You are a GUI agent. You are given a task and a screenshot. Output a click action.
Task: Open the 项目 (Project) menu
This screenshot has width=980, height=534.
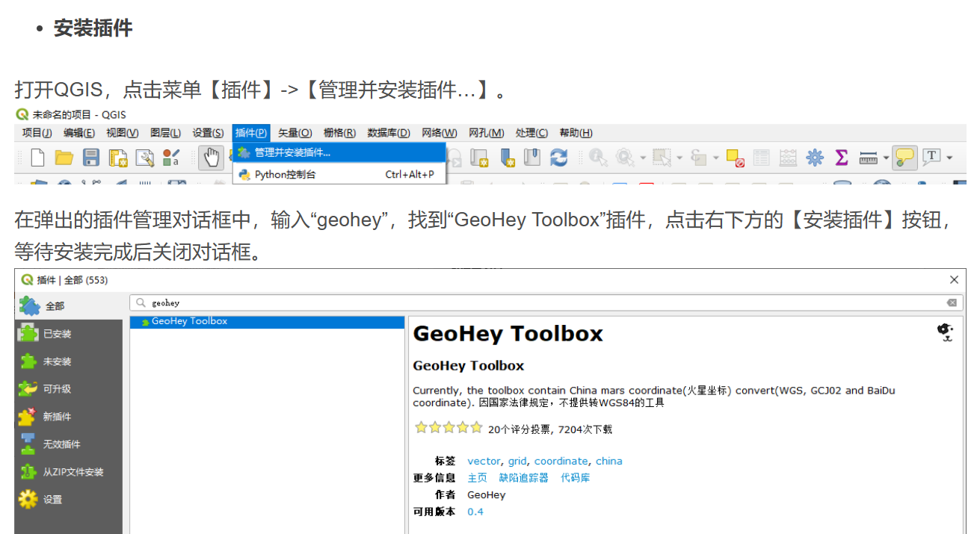point(37,133)
